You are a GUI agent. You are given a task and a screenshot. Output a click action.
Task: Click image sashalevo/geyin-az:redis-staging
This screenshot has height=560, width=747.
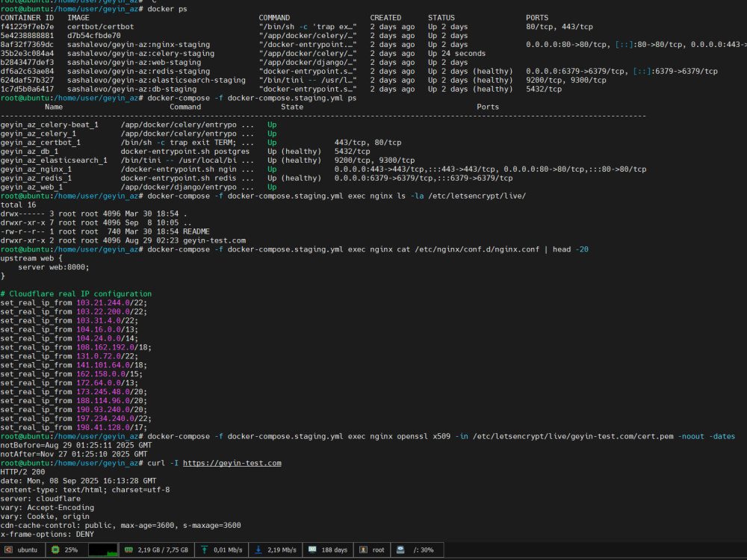pyautogui.click(x=139, y=71)
